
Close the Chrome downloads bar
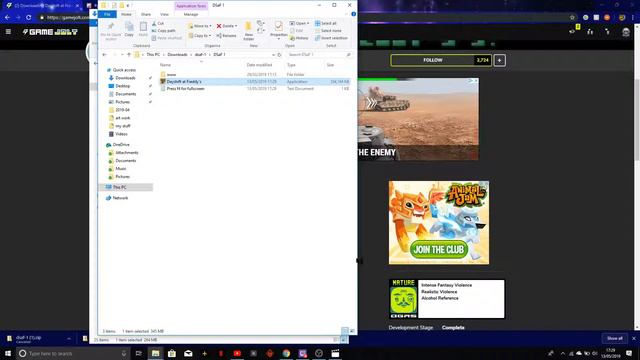(634, 338)
